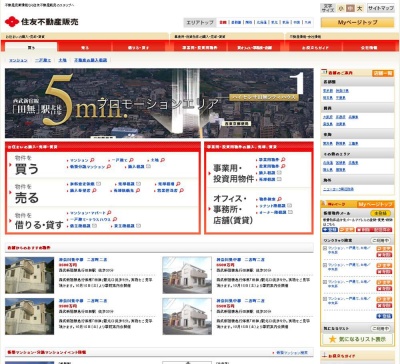Click magnifier icon beside マンション・アパート rental link
The image size is (400, 364).
point(109,213)
